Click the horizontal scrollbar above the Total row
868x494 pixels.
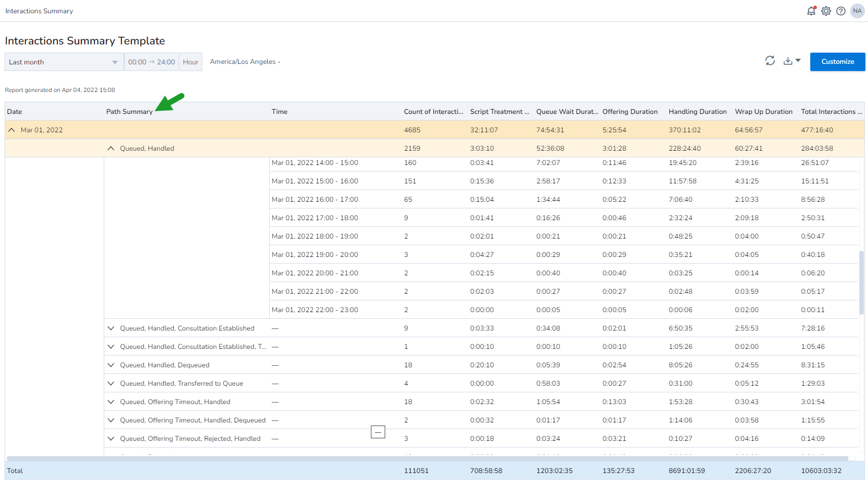tap(427, 458)
